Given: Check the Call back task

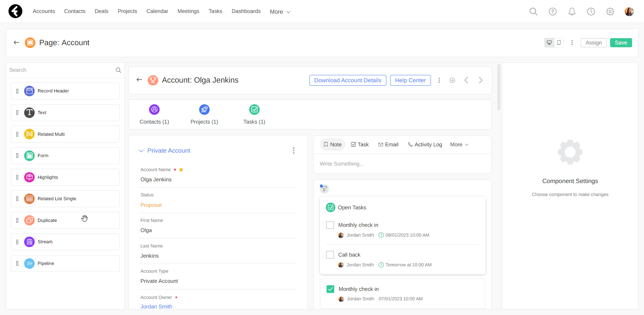Looking at the screenshot, I should (x=330, y=255).
